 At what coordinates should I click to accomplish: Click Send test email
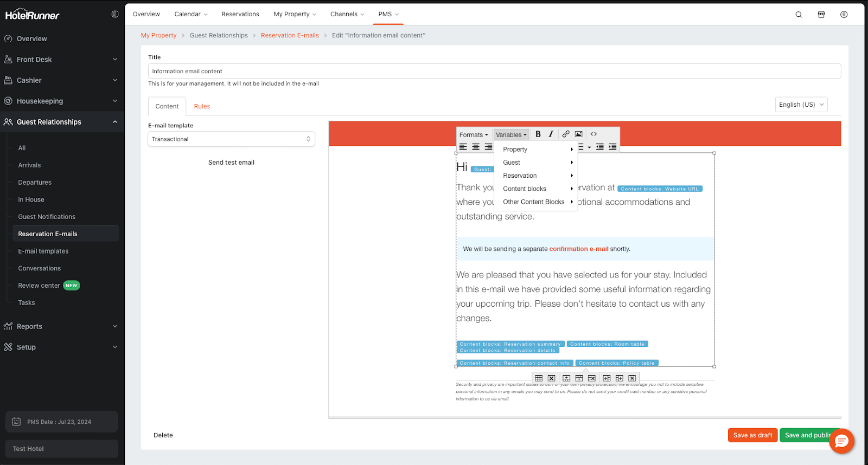(x=231, y=163)
